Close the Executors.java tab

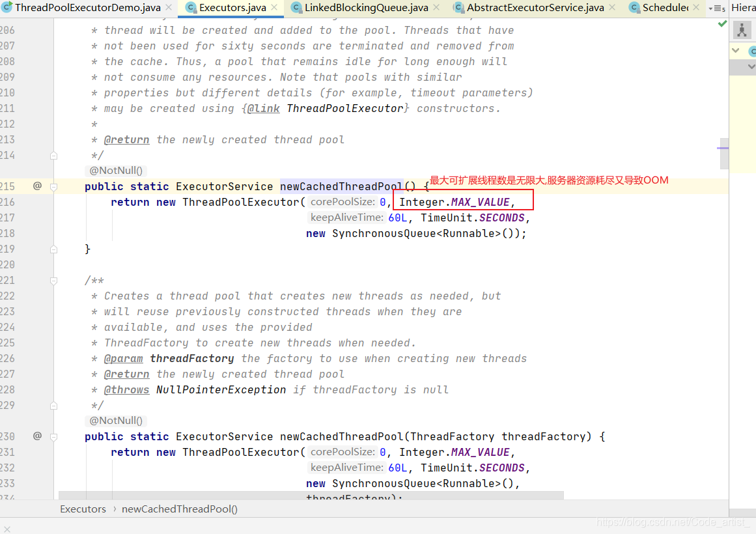(274, 8)
